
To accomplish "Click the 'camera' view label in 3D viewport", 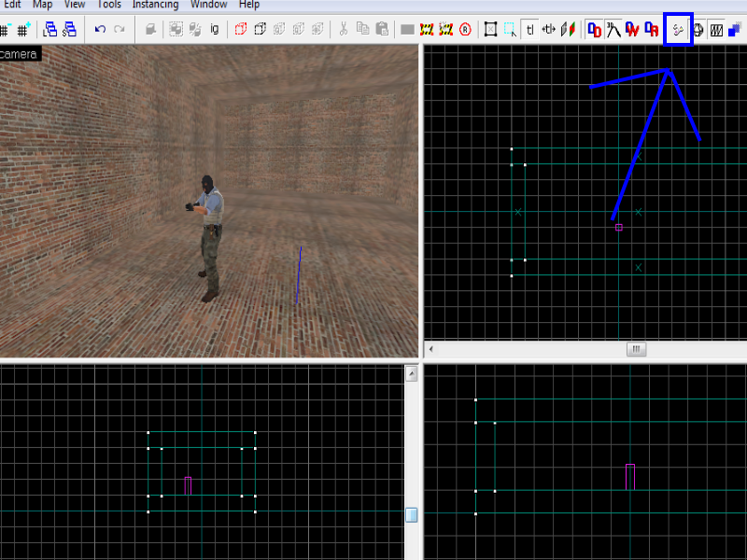I will [19, 54].
